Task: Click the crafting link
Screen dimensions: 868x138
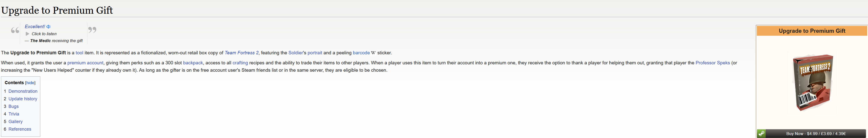Action: click(x=240, y=63)
